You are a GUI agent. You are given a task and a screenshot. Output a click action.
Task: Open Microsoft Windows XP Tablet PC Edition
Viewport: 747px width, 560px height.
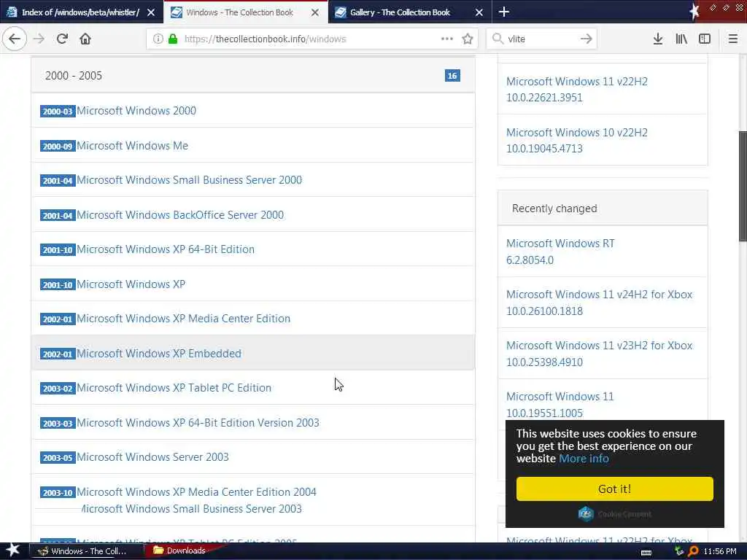pyautogui.click(x=174, y=388)
